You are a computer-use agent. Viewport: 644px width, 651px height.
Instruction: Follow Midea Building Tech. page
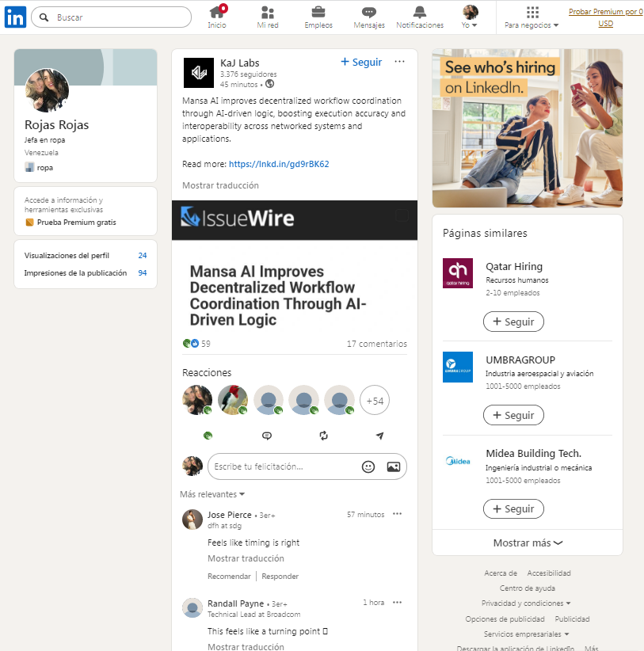tap(513, 509)
